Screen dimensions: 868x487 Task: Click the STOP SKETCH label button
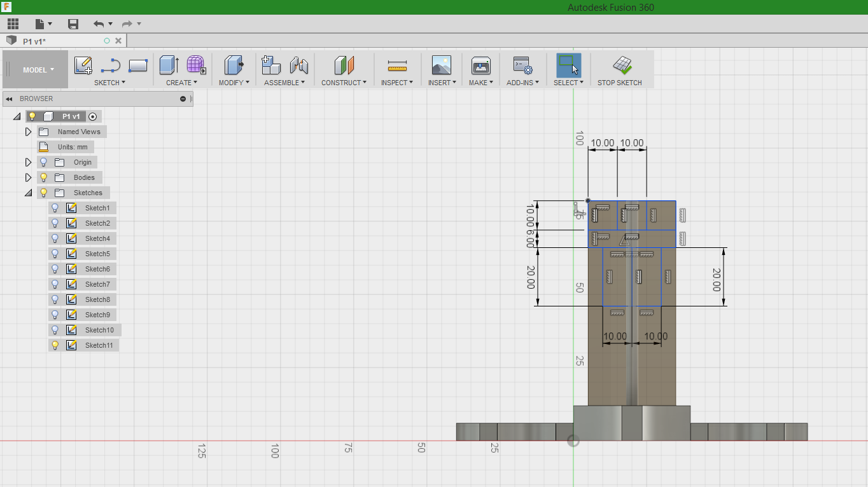pos(619,83)
